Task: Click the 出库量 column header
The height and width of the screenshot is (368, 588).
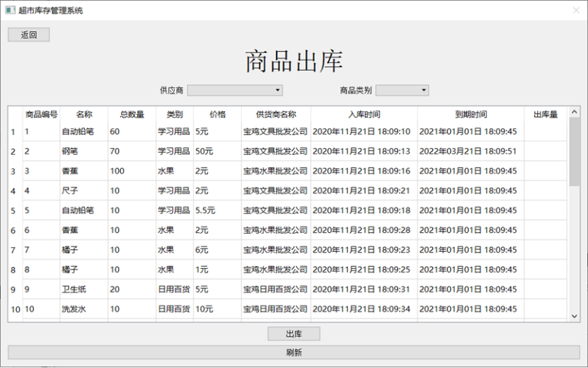Action: pos(546,115)
